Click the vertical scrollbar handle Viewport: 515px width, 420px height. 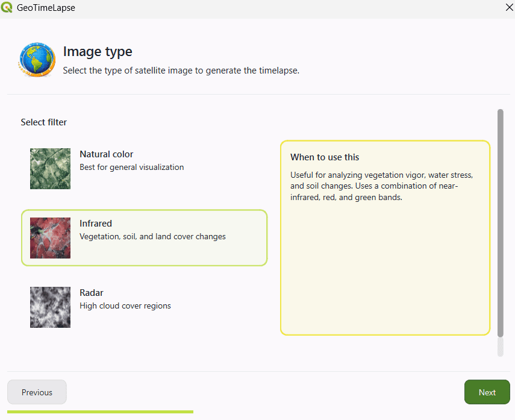pyautogui.click(x=500, y=223)
